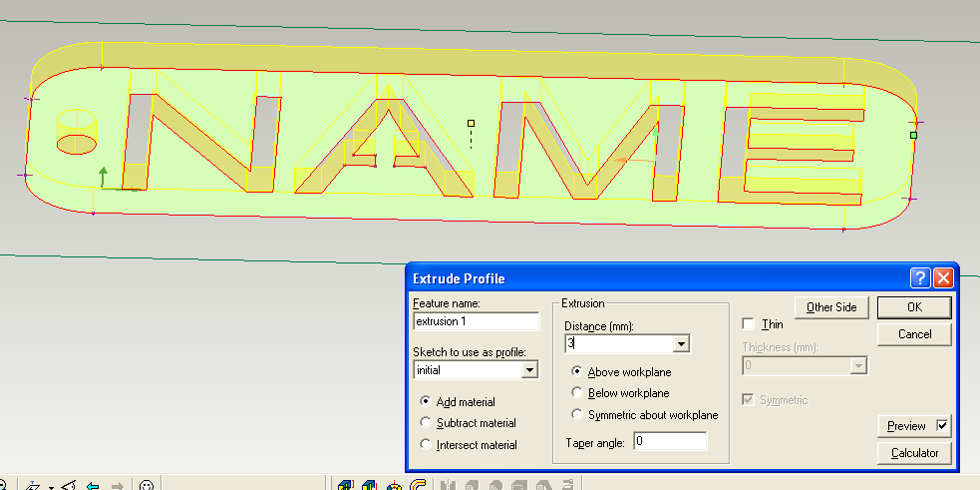Click the blue left arrow previous view icon

tap(93, 486)
